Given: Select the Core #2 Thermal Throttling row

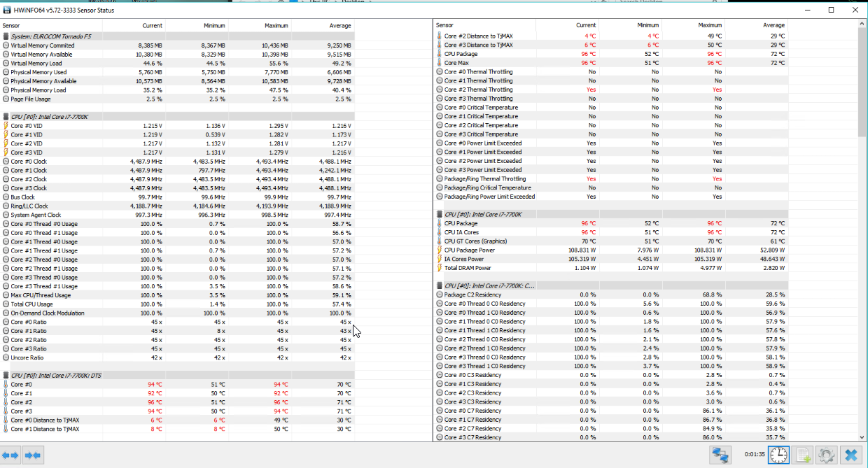Looking at the screenshot, I should [611, 90].
